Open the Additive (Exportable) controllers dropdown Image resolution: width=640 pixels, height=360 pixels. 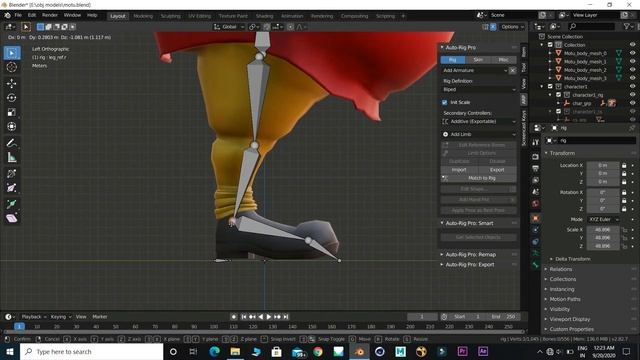click(x=479, y=122)
